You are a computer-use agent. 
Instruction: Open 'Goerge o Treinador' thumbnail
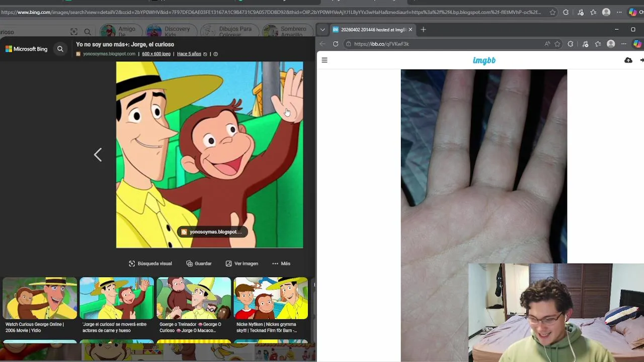[194, 298]
